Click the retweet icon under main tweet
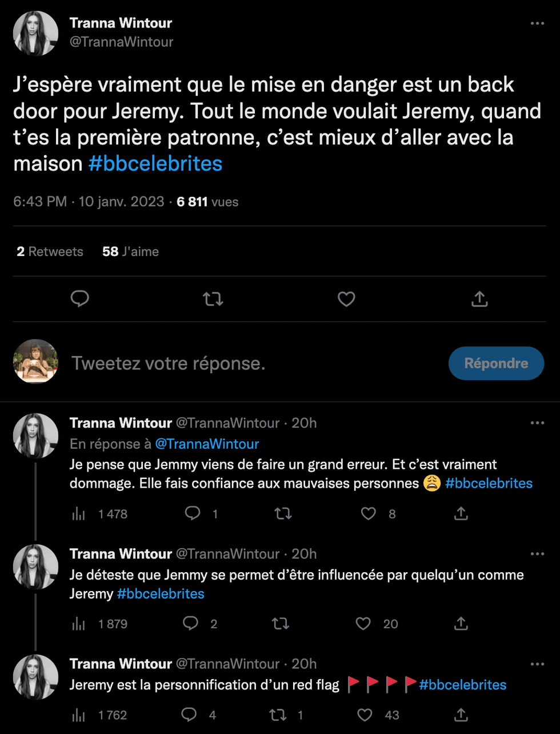 [213, 298]
